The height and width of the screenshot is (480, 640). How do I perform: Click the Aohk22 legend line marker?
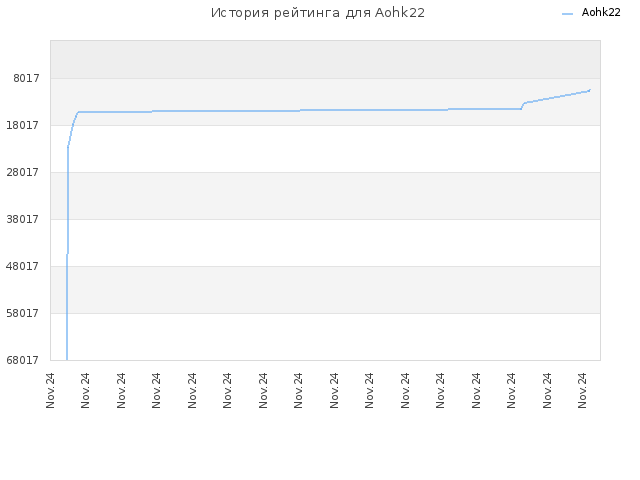(567, 14)
